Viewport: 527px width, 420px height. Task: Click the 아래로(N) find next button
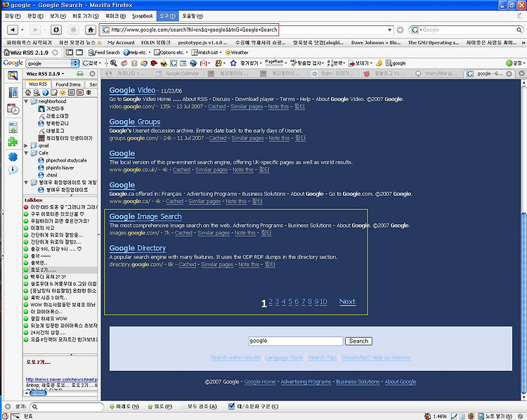(x=124, y=407)
